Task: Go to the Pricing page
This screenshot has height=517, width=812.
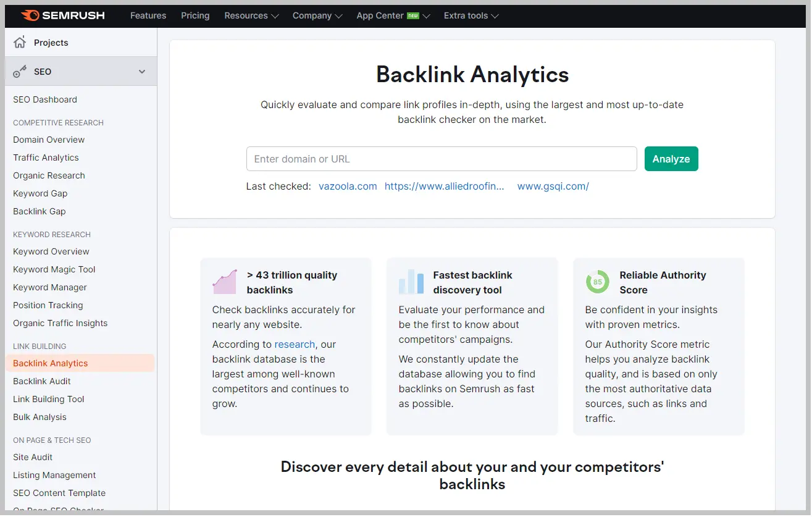Action: pyautogui.click(x=195, y=15)
